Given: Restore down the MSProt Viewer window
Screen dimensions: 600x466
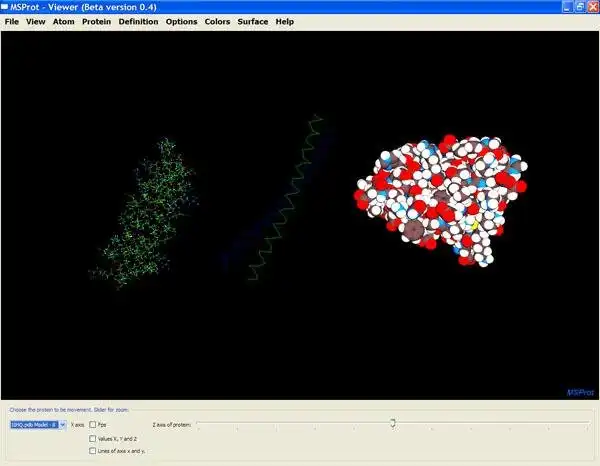Looking at the screenshot, I should tap(580, 7).
